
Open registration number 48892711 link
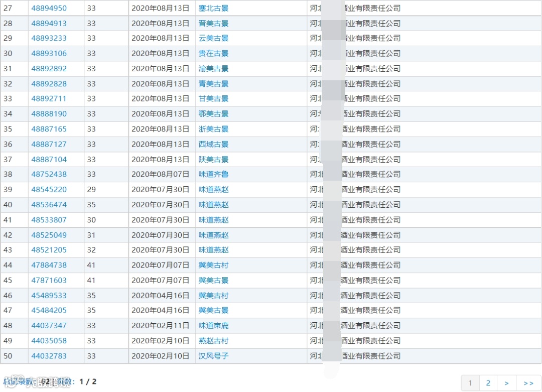[49, 99]
